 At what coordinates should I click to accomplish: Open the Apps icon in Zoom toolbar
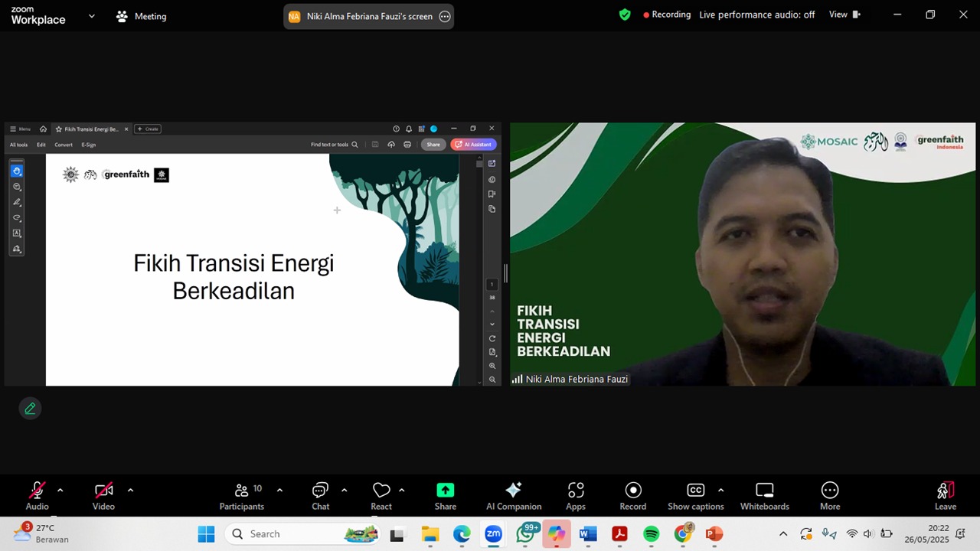click(x=576, y=496)
